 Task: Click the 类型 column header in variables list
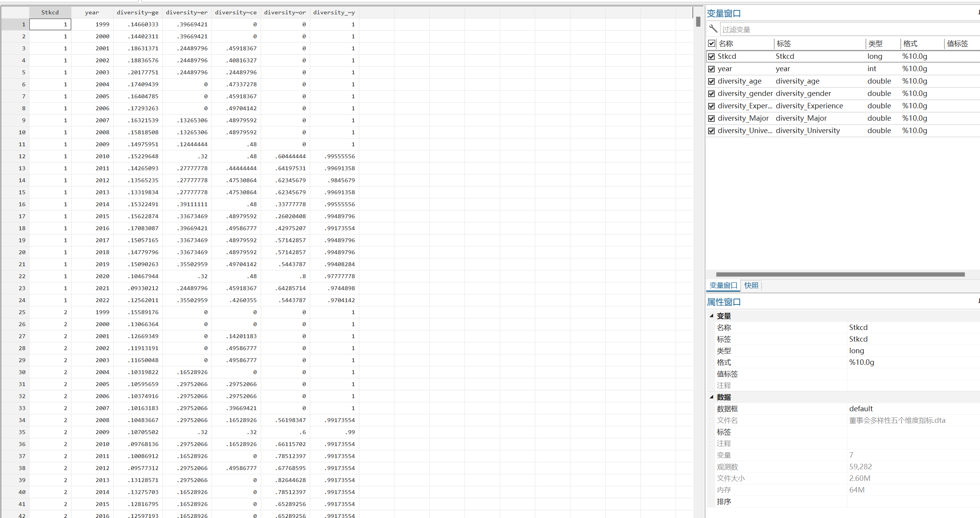click(875, 44)
